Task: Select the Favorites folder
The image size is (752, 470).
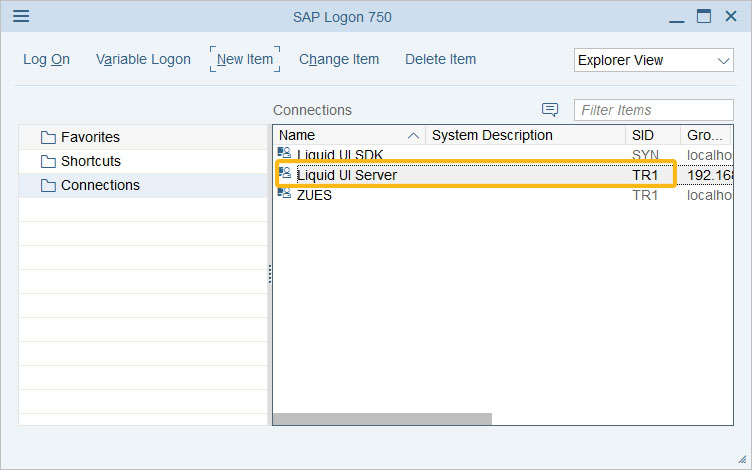Action: click(x=143, y=137)
